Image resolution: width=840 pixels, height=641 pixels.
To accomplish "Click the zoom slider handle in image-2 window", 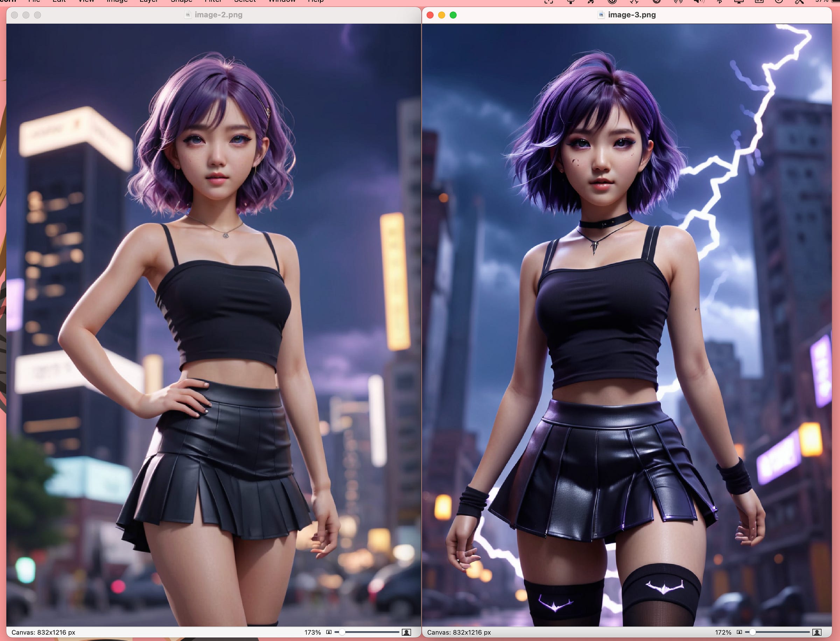I will pos(342,632).
